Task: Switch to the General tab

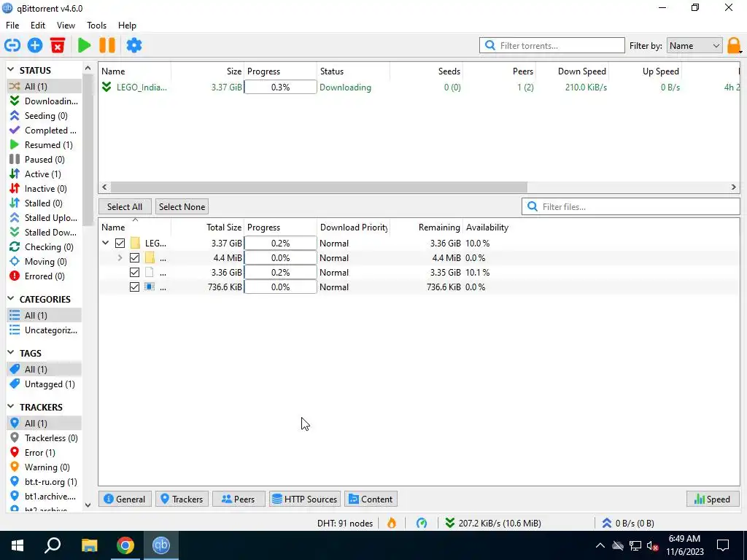Action: click(125, 499)
